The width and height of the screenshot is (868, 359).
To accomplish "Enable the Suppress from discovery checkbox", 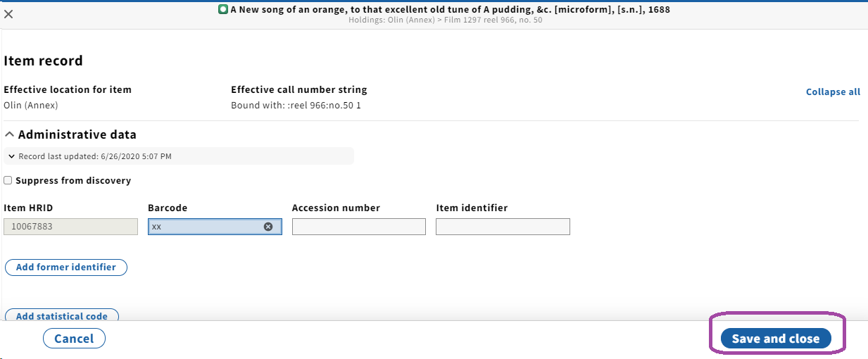I will pos(8,181).
